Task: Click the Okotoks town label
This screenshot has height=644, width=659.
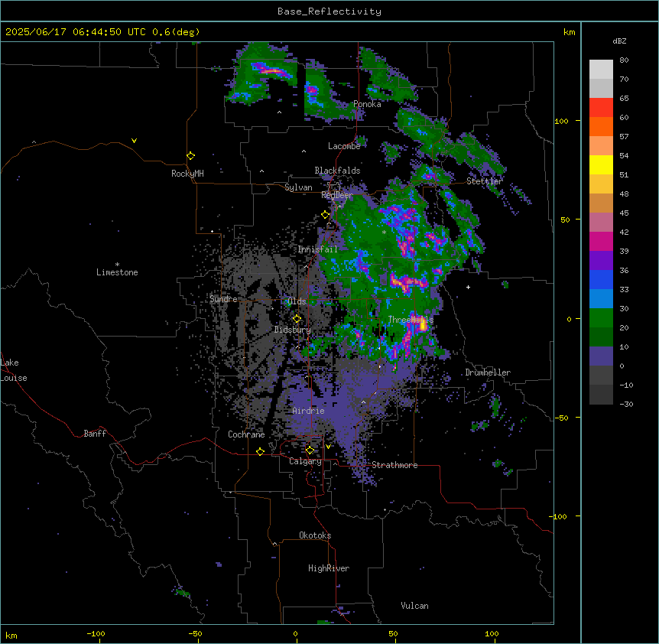Action: tap(315, 535)
